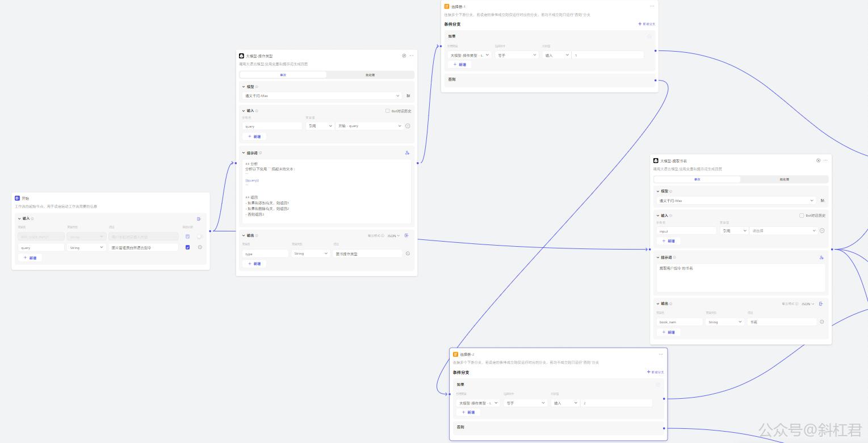868x443 pixels.
Task: Remove the query input row in 大模型-操作类型
Action: pos(408,126)
